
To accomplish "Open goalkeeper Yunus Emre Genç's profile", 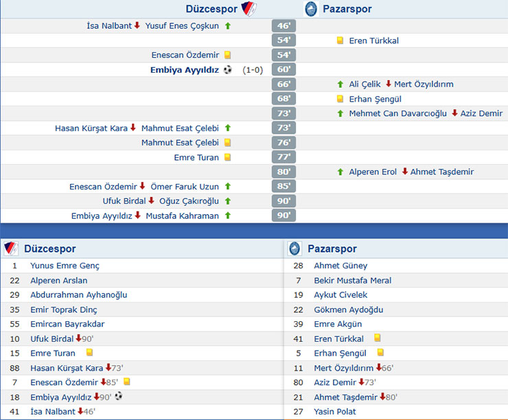I will coord(65,266).
